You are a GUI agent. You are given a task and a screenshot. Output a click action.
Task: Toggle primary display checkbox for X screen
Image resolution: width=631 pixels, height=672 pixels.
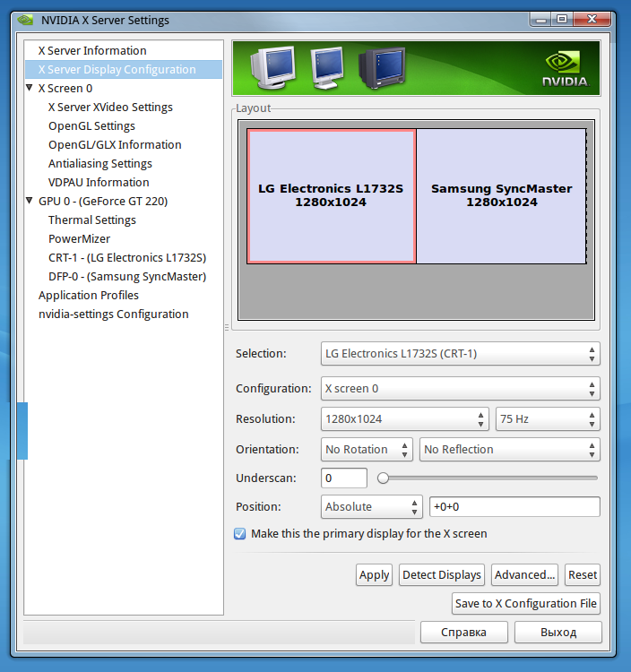tap(240, 534)
